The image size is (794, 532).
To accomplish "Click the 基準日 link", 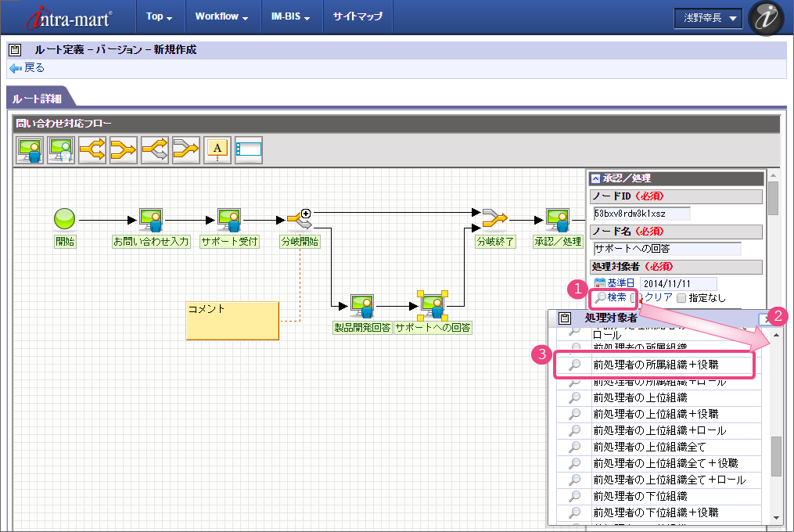I will pos(621,283).
